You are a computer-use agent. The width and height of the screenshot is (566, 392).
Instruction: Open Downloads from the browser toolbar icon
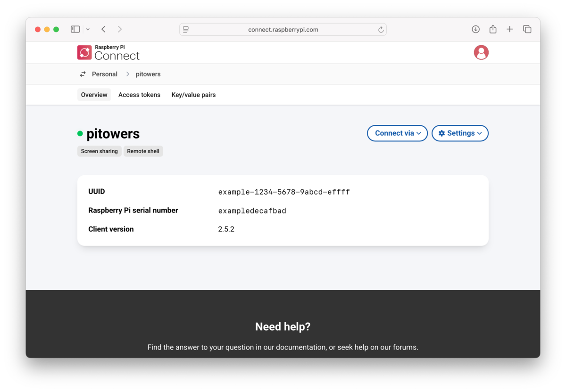coord(475,29)
